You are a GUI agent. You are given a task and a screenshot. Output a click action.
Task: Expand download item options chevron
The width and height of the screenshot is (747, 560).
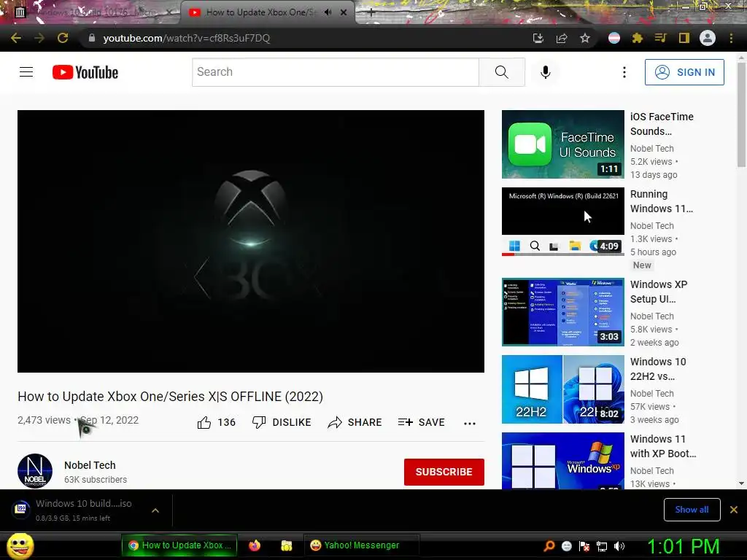[x=155, y=510]
